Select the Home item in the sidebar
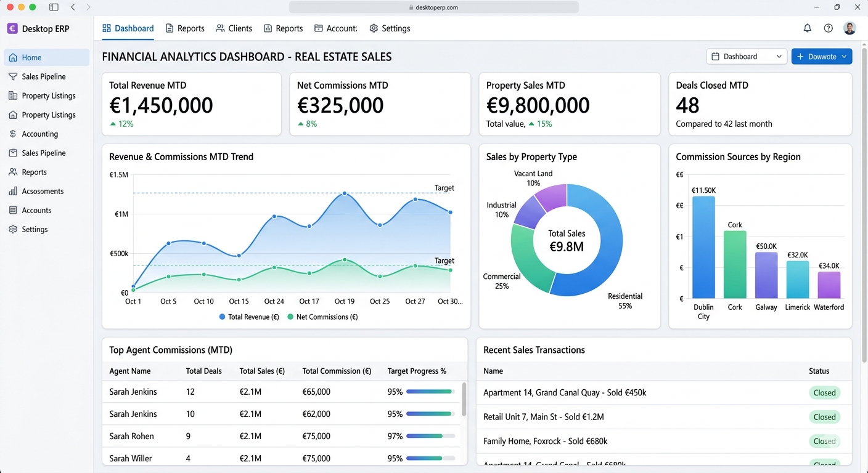868x473 pixels. point(30,57)
